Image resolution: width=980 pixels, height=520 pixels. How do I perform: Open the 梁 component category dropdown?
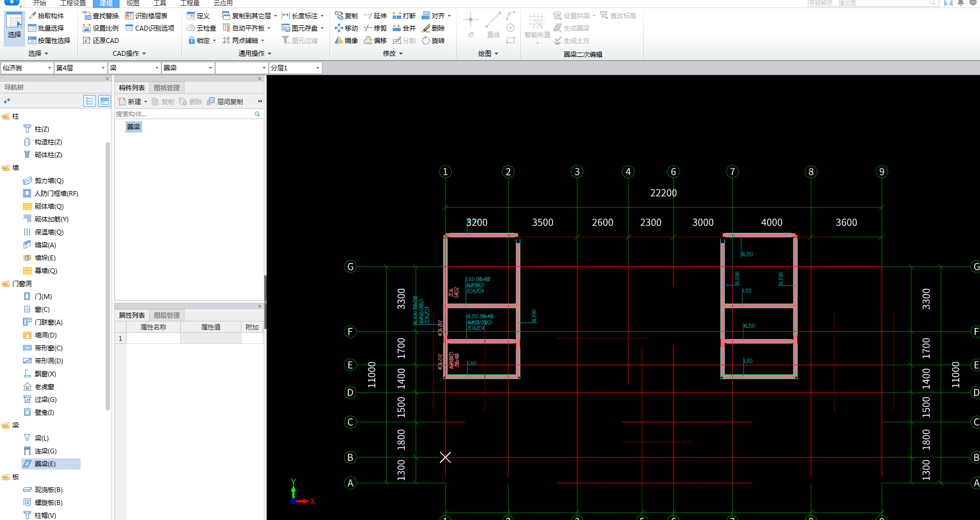click(134, 68)
